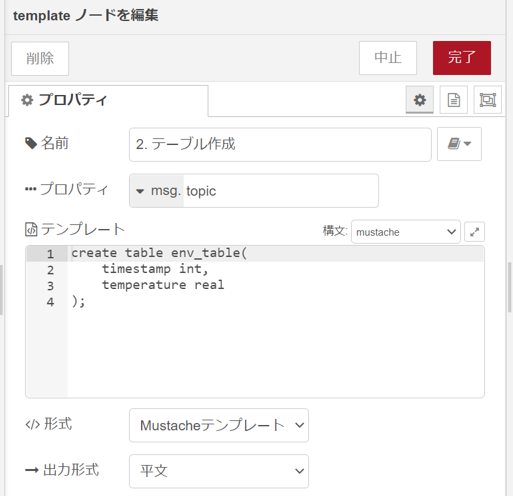Image resolution: width=513 pixels, height=496 pixels.
Task: Click the name field 2. テーブル作成
Action: point(280,144)
